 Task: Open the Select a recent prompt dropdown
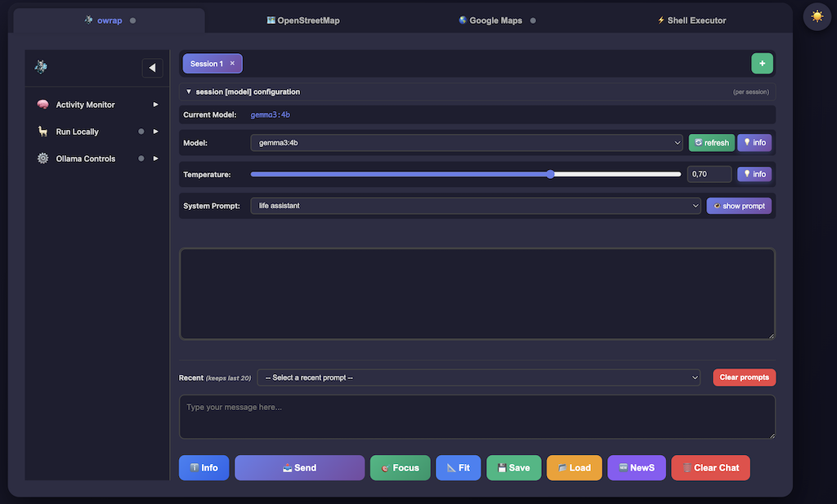pos(480,377)
